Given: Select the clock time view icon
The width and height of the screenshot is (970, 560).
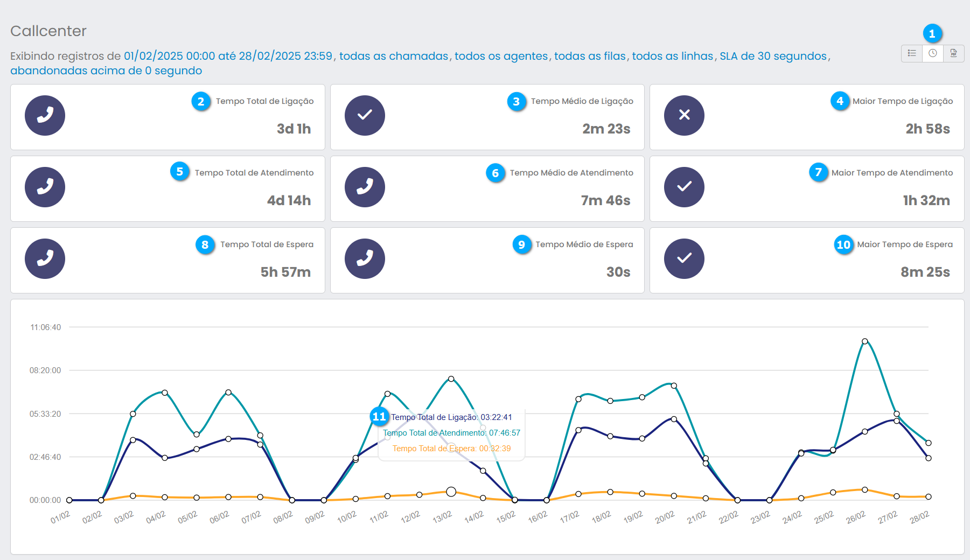Looking at the screenshot, I should click(x=933, y=53).
